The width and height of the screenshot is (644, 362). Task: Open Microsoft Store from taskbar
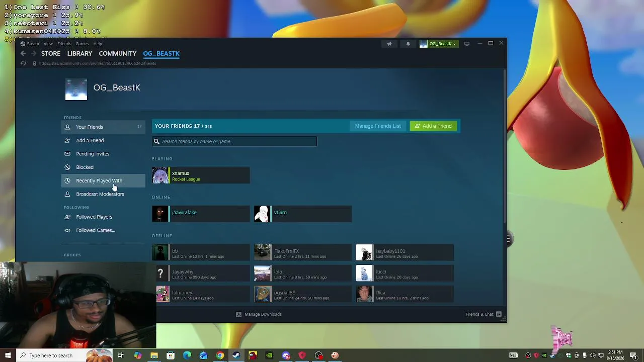[171, 355]
